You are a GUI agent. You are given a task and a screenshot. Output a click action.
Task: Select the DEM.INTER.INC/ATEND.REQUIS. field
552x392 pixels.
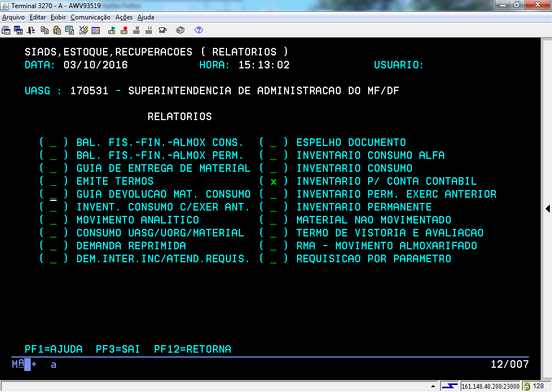[53, 259]
